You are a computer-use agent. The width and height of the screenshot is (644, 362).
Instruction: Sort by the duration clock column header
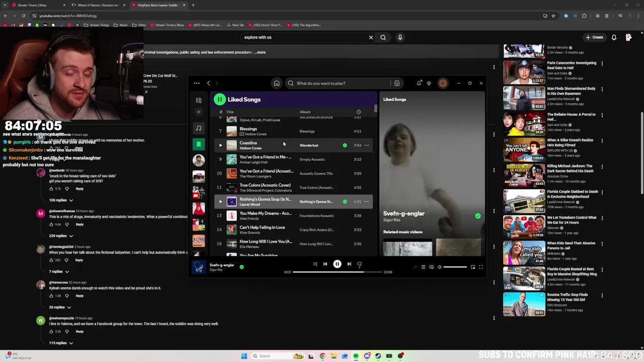point(358,112)
